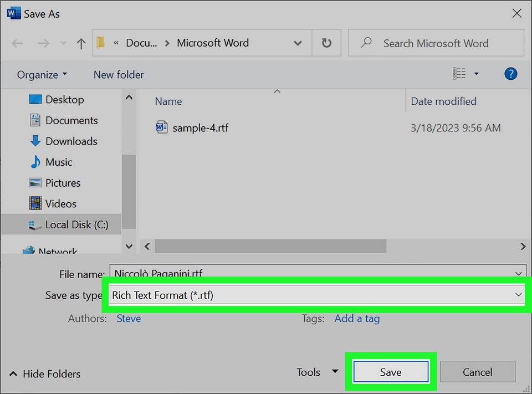Collapse the panel with Hide Folders
The image size is (532, 394).
[45, 374]
